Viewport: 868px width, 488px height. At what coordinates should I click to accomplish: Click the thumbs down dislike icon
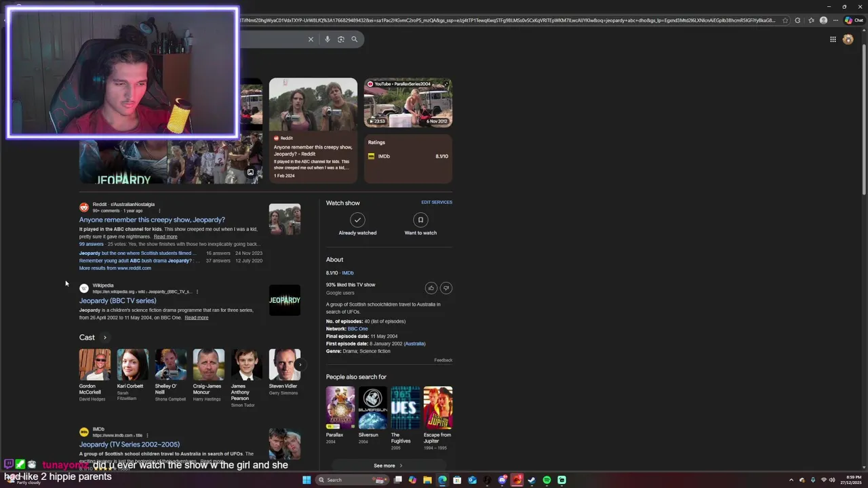coord(446,288)
